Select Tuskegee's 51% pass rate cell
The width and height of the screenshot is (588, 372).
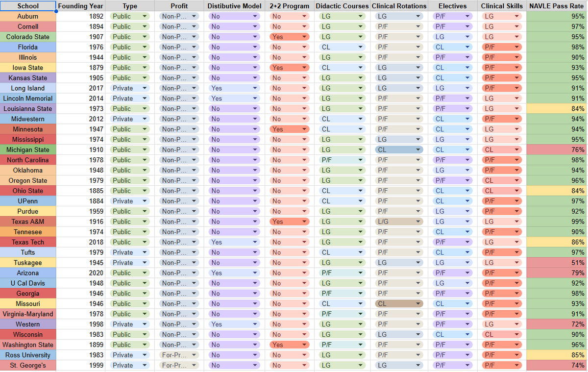(557, 263)
